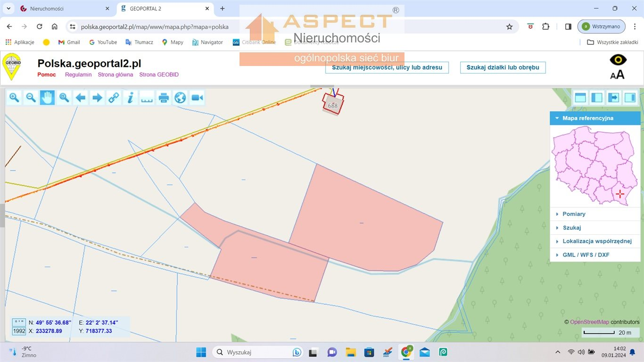This screenshot has width=644, height=362.
Task: Click the video camera icon on toolbar
Action: coord(197,98)
